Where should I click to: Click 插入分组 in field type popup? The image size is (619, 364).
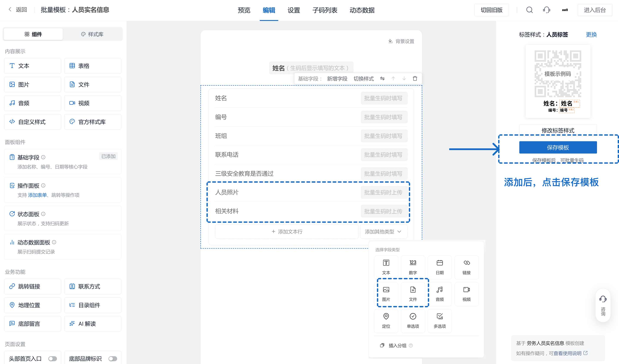point(396,345)
